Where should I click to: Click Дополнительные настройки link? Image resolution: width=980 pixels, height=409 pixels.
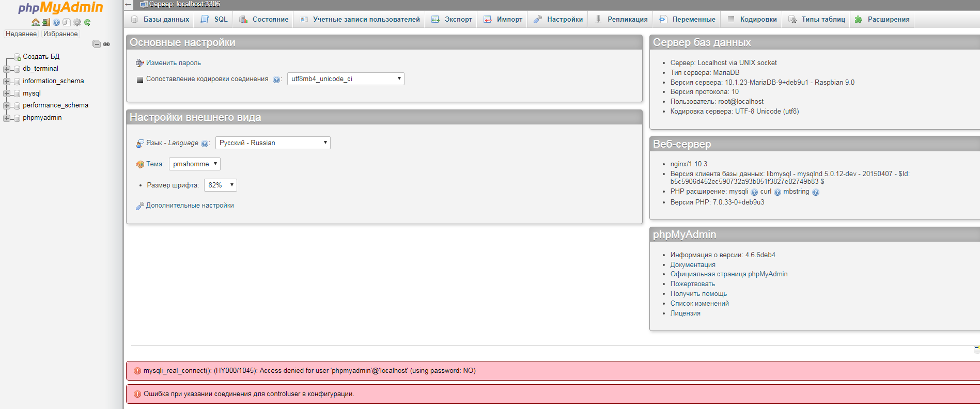[190, 205]
